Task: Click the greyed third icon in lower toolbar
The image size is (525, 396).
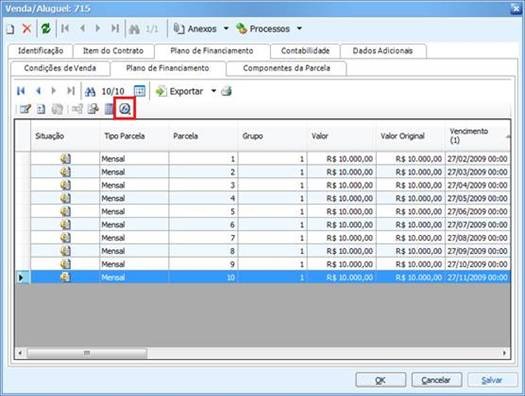Action: click(57, 109)
